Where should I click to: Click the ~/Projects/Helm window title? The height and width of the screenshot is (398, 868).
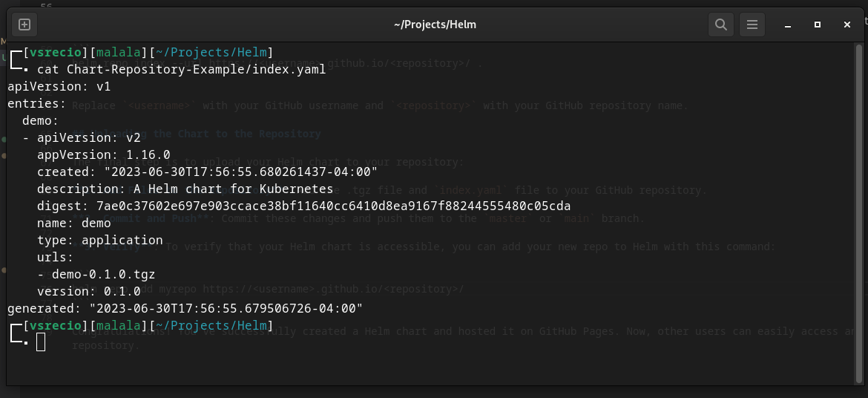pos(435,25)
